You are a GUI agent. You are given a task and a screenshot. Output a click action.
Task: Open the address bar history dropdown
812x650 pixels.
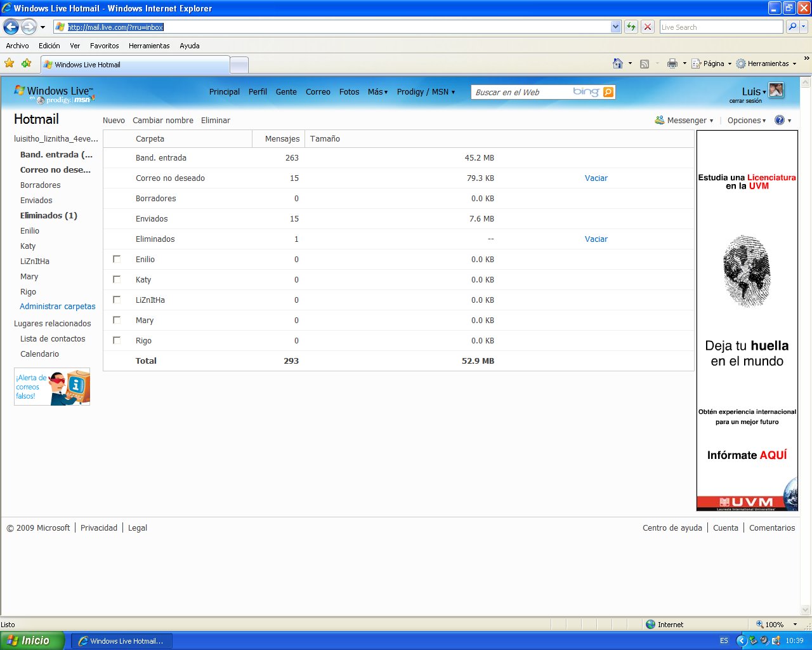pos(615,27)
